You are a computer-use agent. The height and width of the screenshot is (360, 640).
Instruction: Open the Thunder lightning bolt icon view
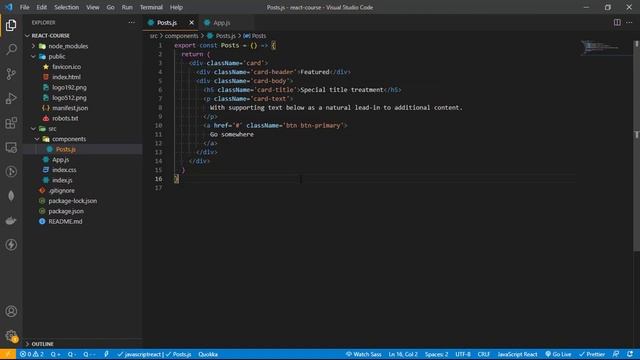[x=11, y=245]
